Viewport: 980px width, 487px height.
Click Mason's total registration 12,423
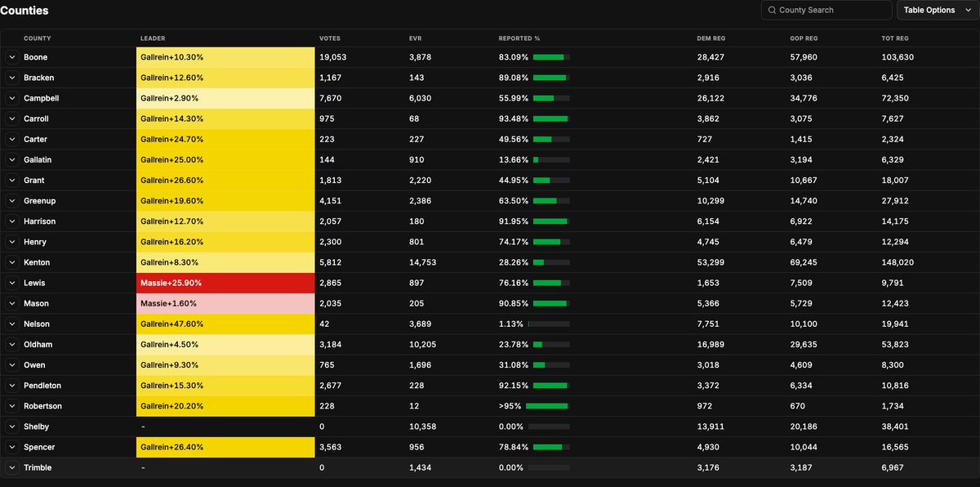pyautogui.click(x=895, y=303)
